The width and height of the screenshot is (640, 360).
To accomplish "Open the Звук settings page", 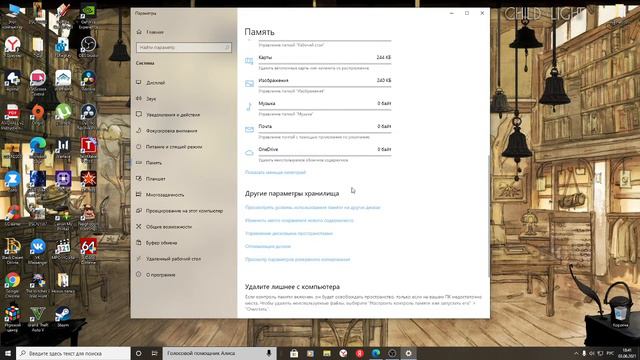I will (151, 98).
